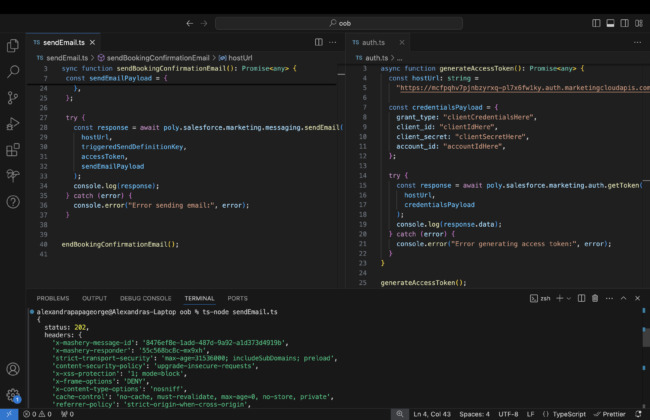Close the sendEmail.ts tab
The height and width of the screenshot is (420, 650).
[92, 42]
